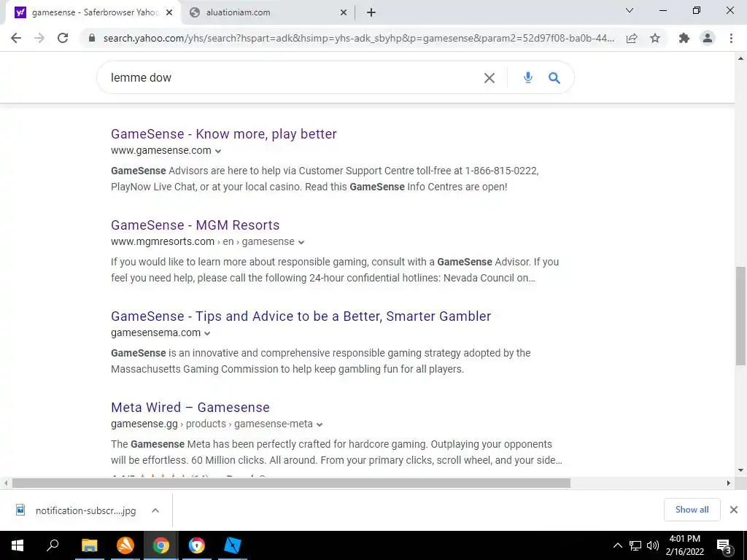Close the aluationiam.com tab

pyautogui.click(x=344, y=12)
